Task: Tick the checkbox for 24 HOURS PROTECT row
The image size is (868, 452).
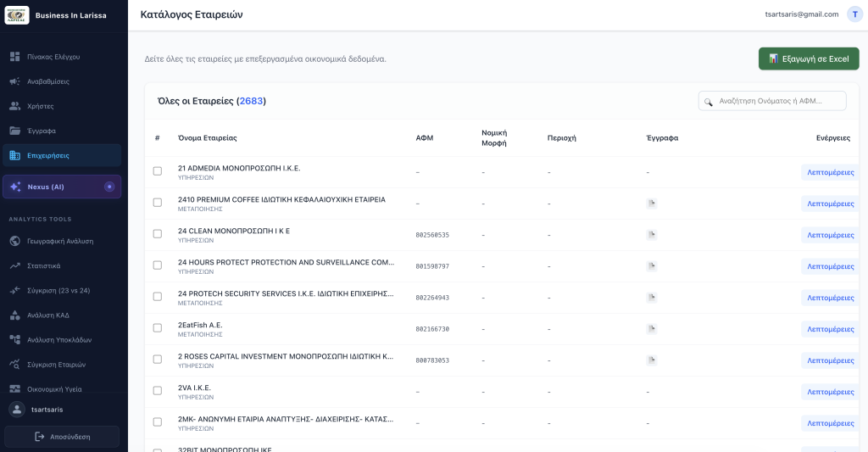Action: coord(157,265)
